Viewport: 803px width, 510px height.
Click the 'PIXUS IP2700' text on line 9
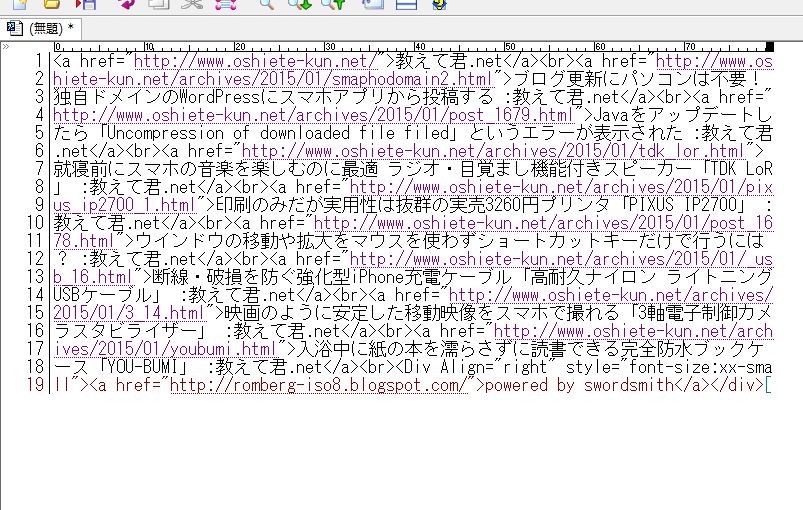pos(683,205)
